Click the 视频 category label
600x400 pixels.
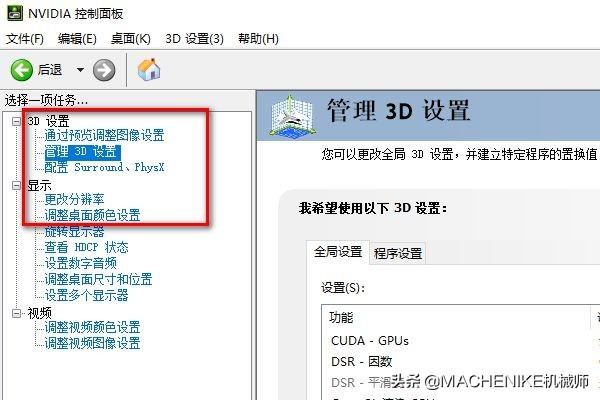tap(39, 313)
